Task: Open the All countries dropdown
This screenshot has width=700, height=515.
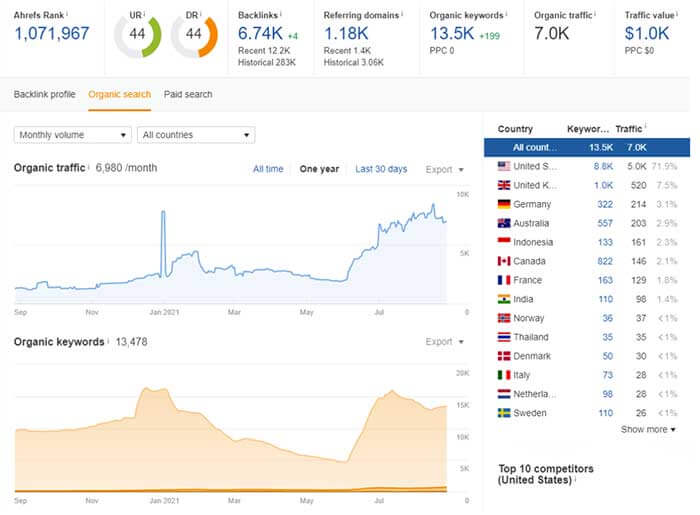Action: 196,135
